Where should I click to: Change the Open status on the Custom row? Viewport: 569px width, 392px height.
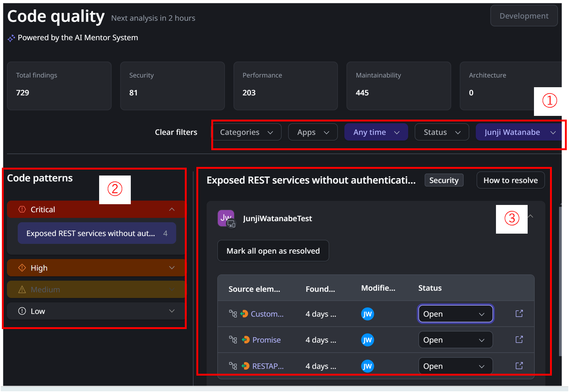point(455,314)
